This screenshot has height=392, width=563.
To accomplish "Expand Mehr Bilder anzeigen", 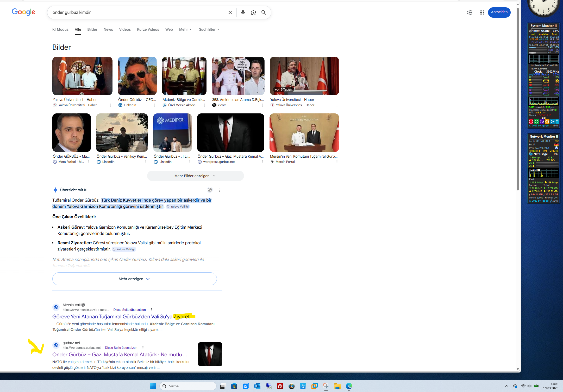I will pyautogui.click(x=195, y=176).
